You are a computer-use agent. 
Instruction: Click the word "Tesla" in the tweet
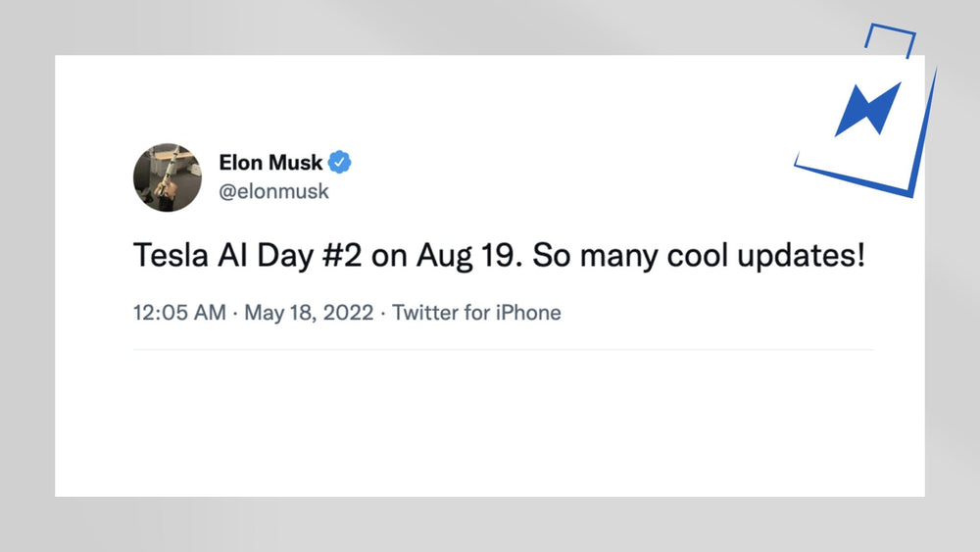pyautogui.click(x=167, y=258)
